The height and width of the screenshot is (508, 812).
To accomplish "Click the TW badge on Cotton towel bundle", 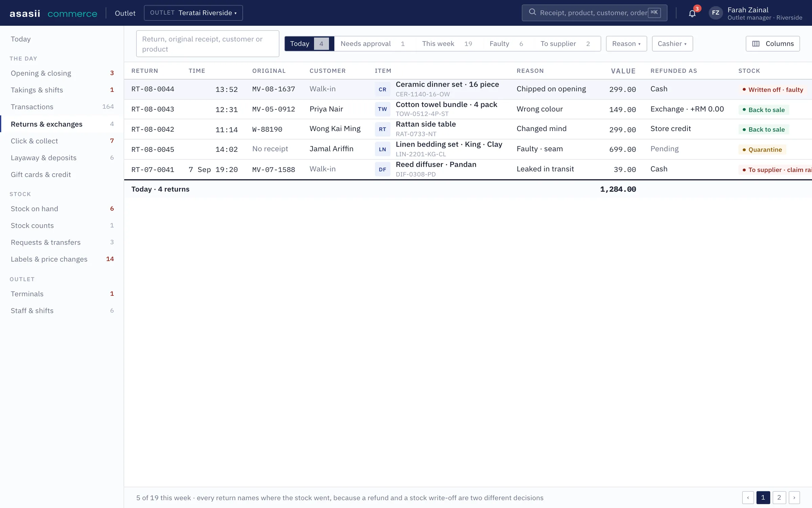I will pyautogui.click(x=382, y=109).
